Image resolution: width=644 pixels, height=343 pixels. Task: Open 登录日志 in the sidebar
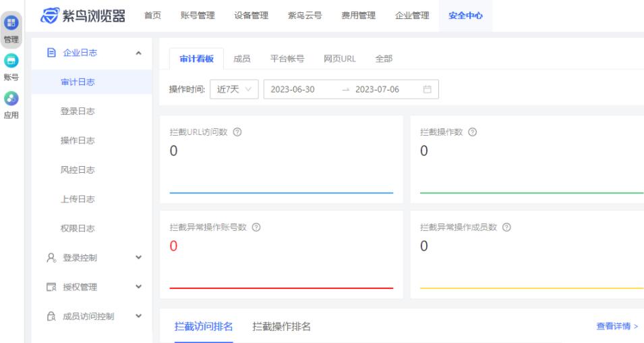coord(78,111)
